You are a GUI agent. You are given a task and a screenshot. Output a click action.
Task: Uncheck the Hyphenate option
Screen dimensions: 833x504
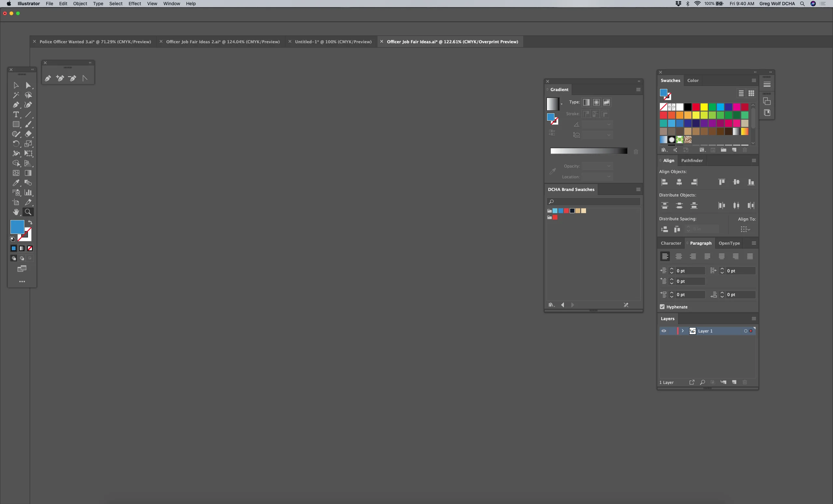point(662,307)
